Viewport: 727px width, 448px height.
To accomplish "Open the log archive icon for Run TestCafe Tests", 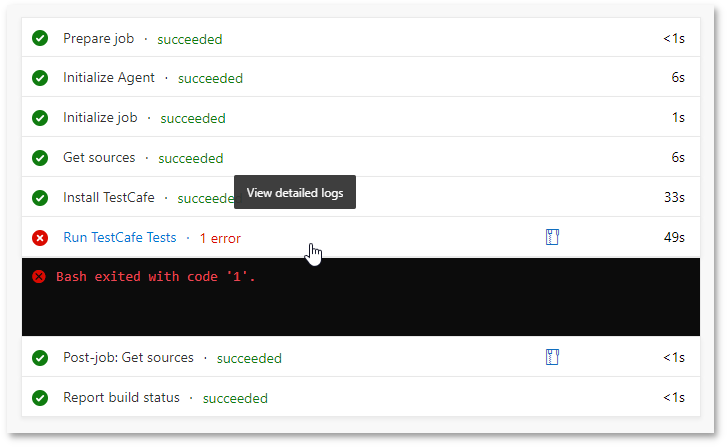I will click(552, 237).
